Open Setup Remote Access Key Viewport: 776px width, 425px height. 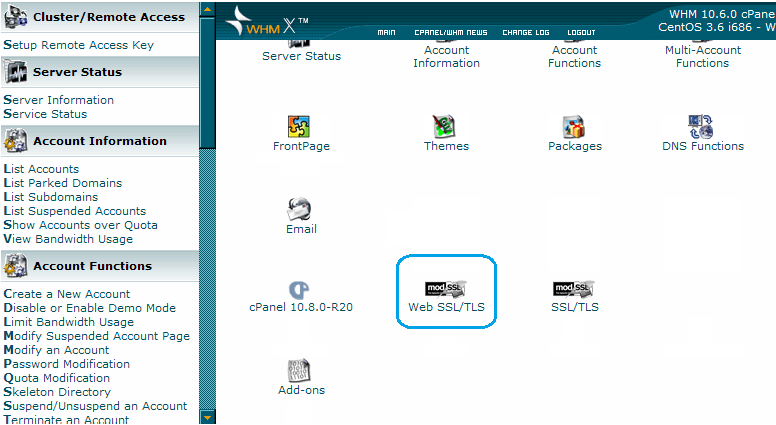point(78,45)
